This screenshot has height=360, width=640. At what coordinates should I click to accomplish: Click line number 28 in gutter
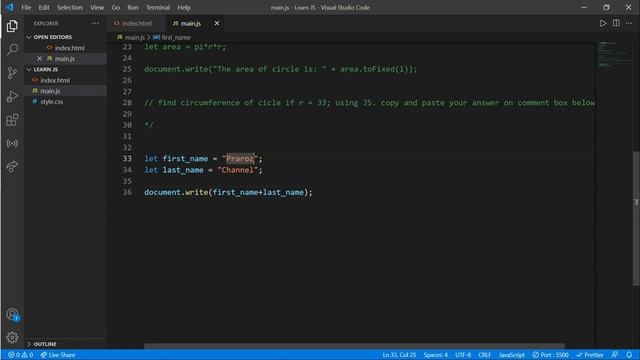pyautogui.click(x=127, y=102)
